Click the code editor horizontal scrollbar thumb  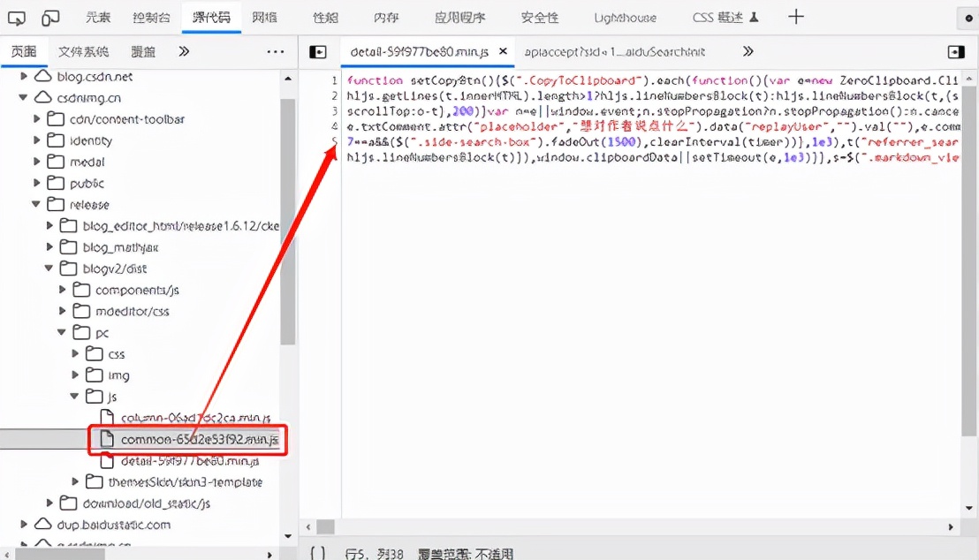click(325, 527)
